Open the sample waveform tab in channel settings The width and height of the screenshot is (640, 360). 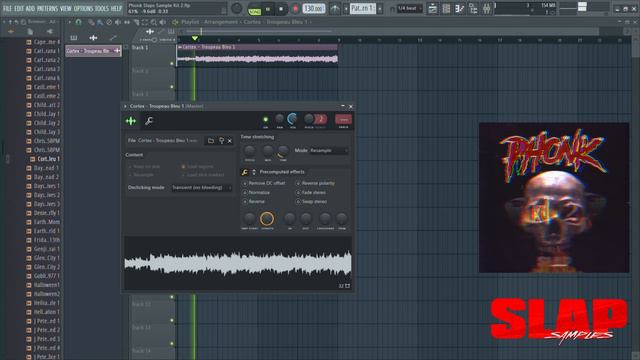coord(131,121)
